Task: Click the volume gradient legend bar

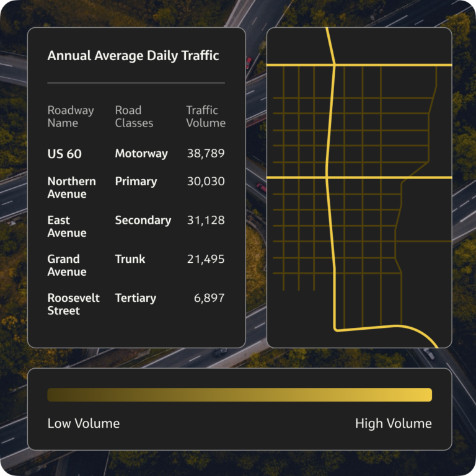Action: click(239, 395)
